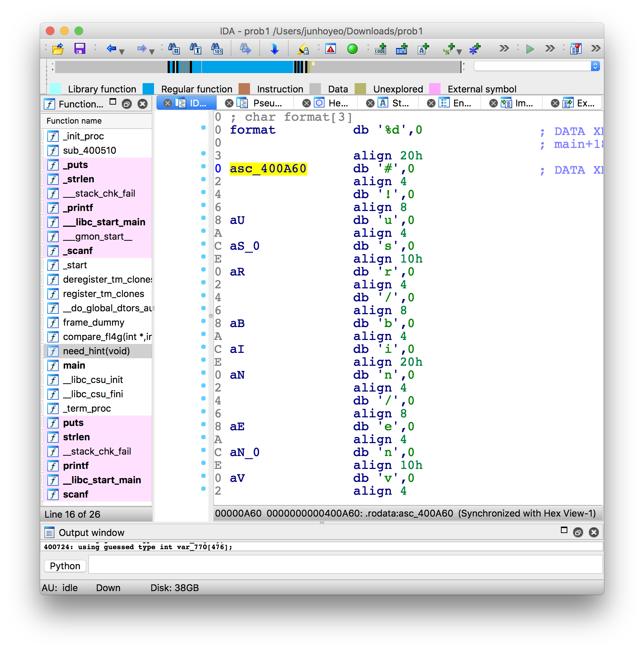Select the main function in the list

tap(74, 365)
